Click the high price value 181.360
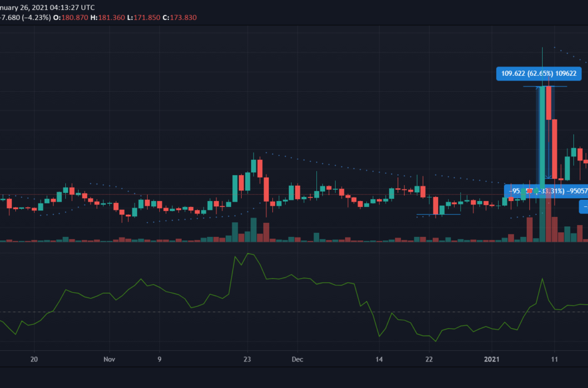Viewport: 588px width, 388px height. pos(111,18)
